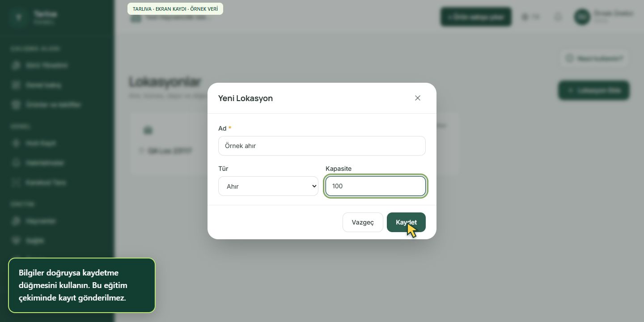This screenshot has width=644, height=322.
Task: Click the Tarliva ekran kaydı badge
Action: point(175,9)
